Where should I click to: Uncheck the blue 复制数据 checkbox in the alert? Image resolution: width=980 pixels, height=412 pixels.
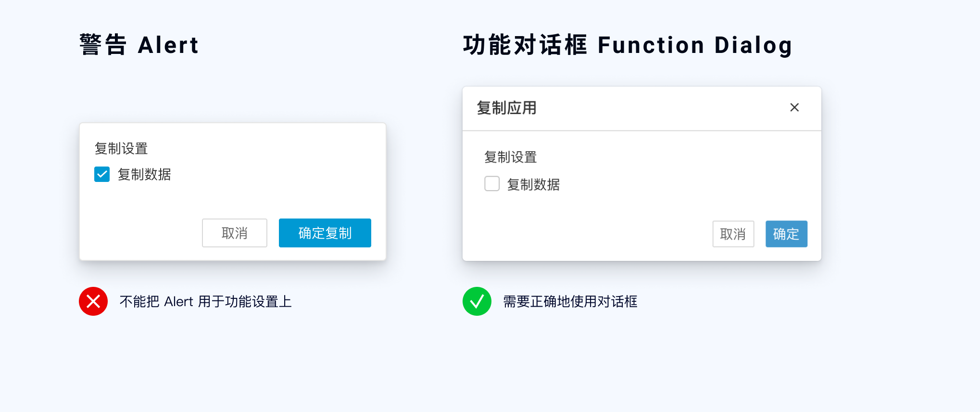point(102,174)
